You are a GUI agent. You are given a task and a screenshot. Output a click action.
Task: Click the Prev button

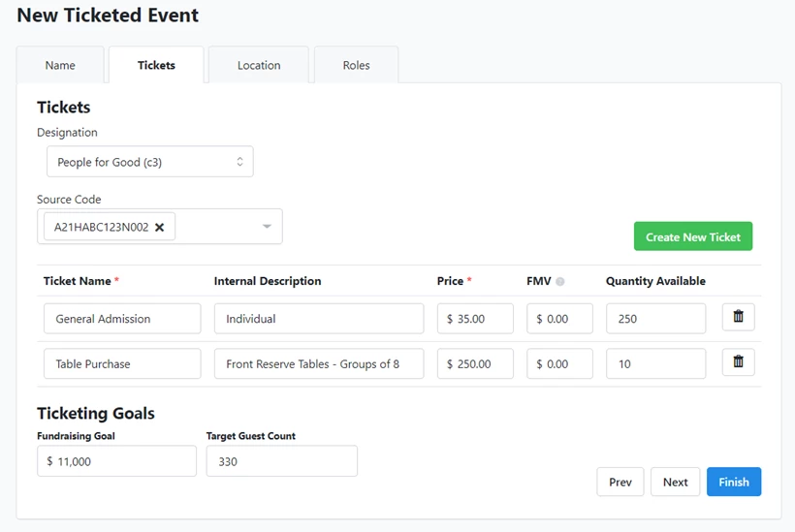pyautogui.click(x=620, y=482)
